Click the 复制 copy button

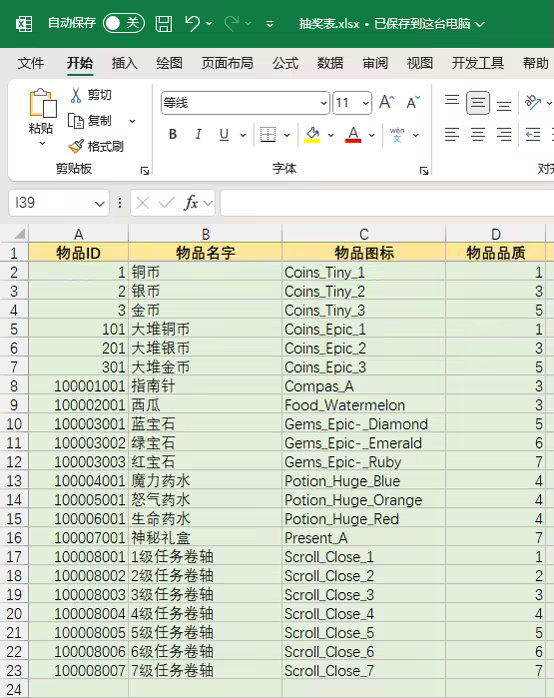(90, 121)
